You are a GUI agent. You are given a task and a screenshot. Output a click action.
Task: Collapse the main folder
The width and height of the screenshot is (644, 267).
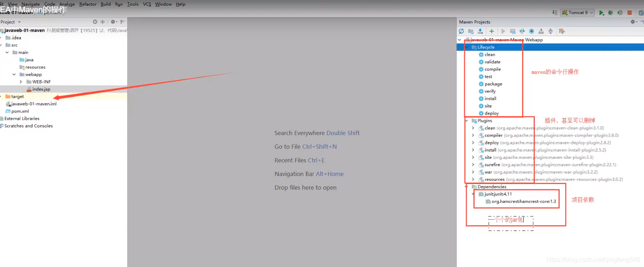[x=7, y=53]
